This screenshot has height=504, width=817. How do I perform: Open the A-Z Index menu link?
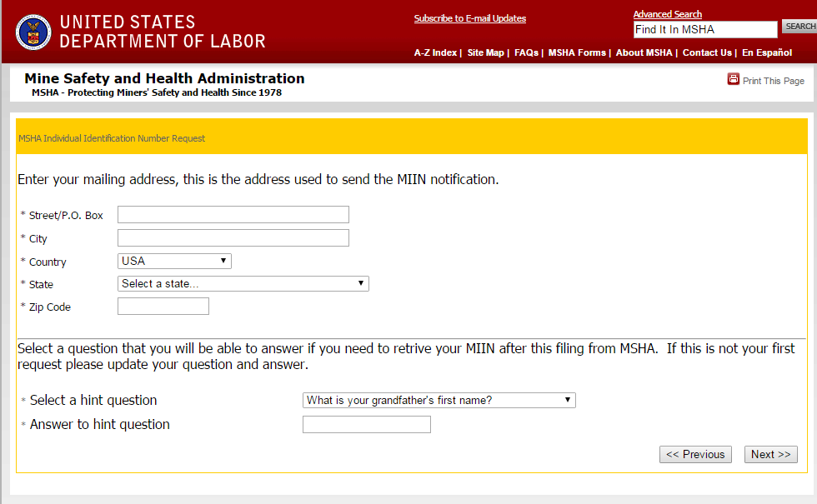(435, 52)
